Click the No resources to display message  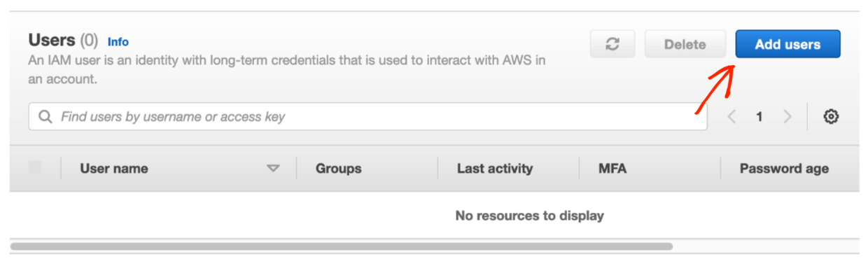pos(530,216)
